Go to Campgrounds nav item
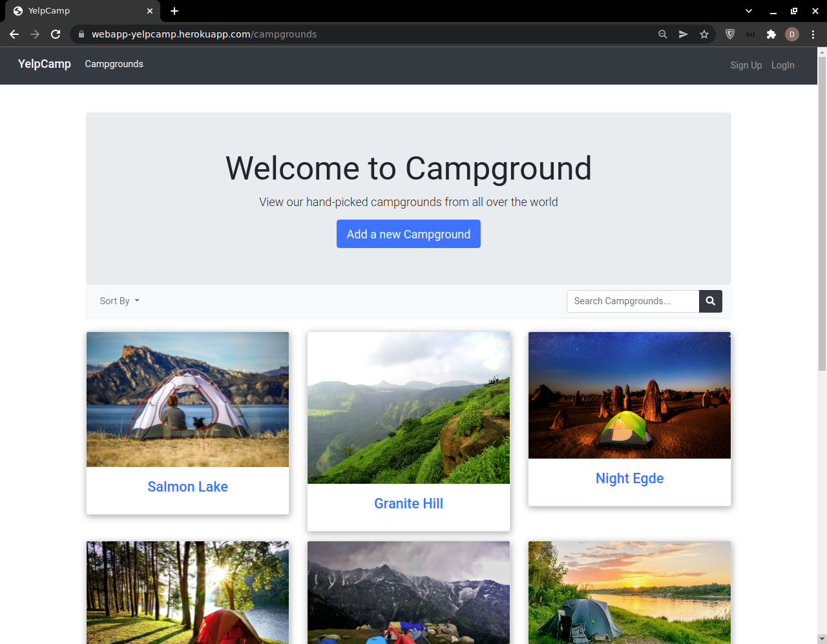The image size is (827, 644). point(114,64)
